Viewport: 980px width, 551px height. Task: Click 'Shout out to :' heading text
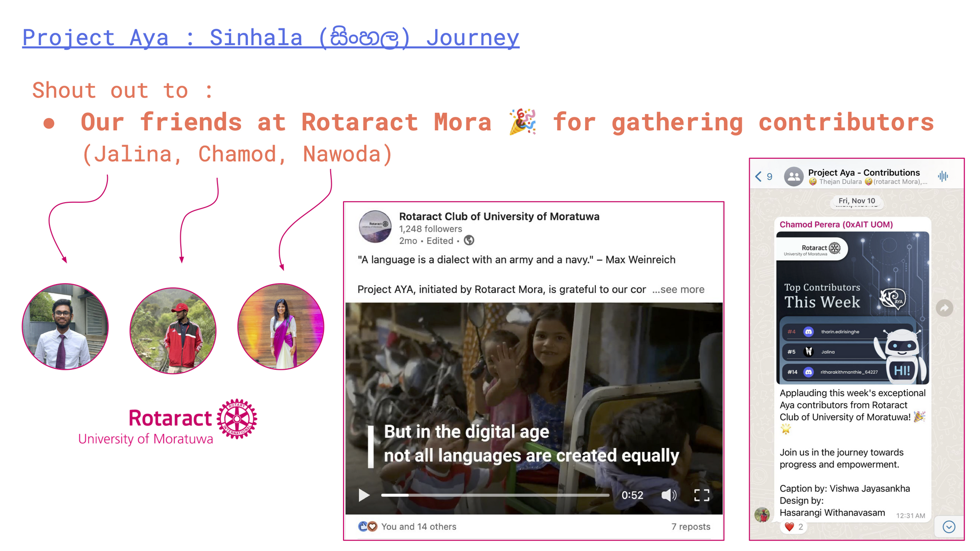122,91
